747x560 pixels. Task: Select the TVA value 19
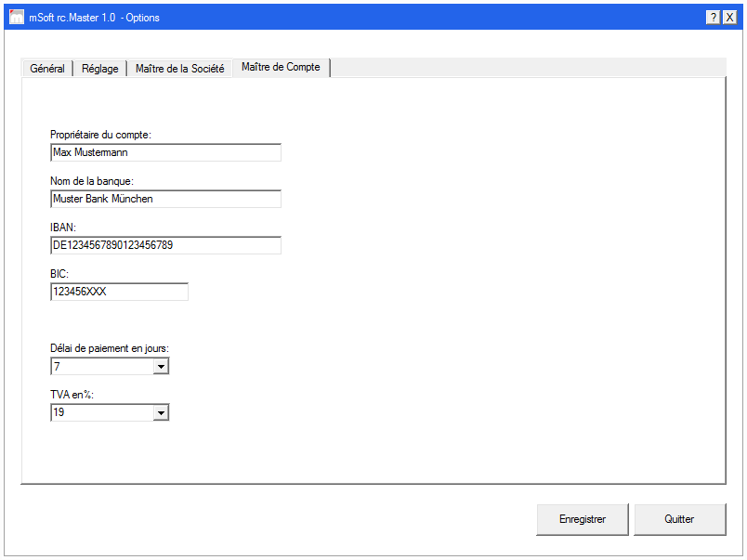pyautogui.click(x=93, y=412)
